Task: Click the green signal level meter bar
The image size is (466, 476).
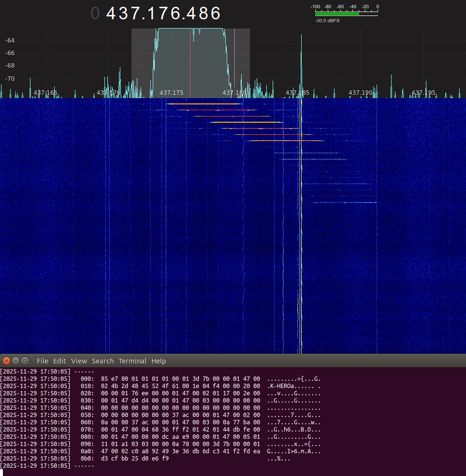Action: (337, 14)
